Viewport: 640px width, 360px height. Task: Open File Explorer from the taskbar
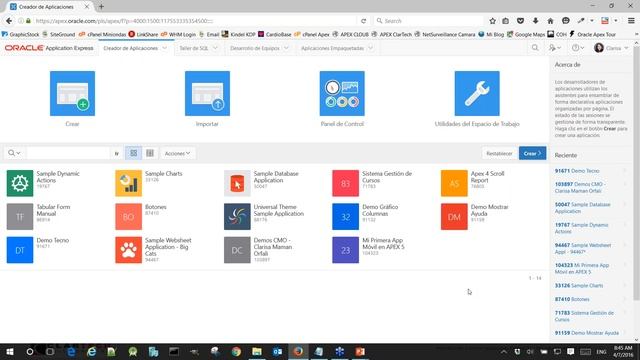coord(257,351)
